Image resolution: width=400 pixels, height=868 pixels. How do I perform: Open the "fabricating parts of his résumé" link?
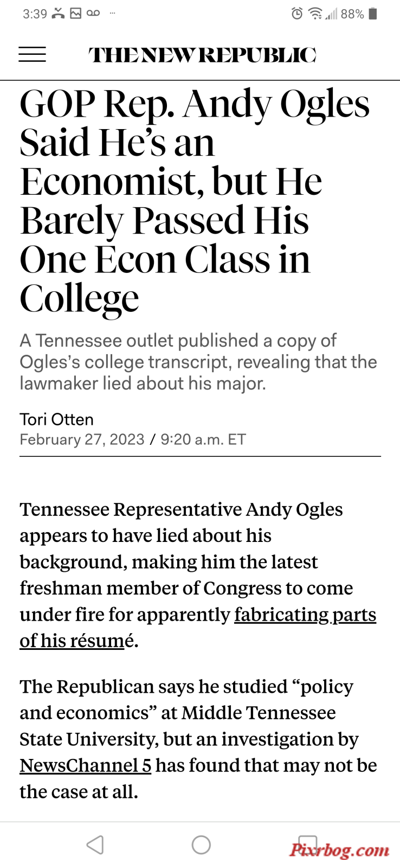point(198,628)
